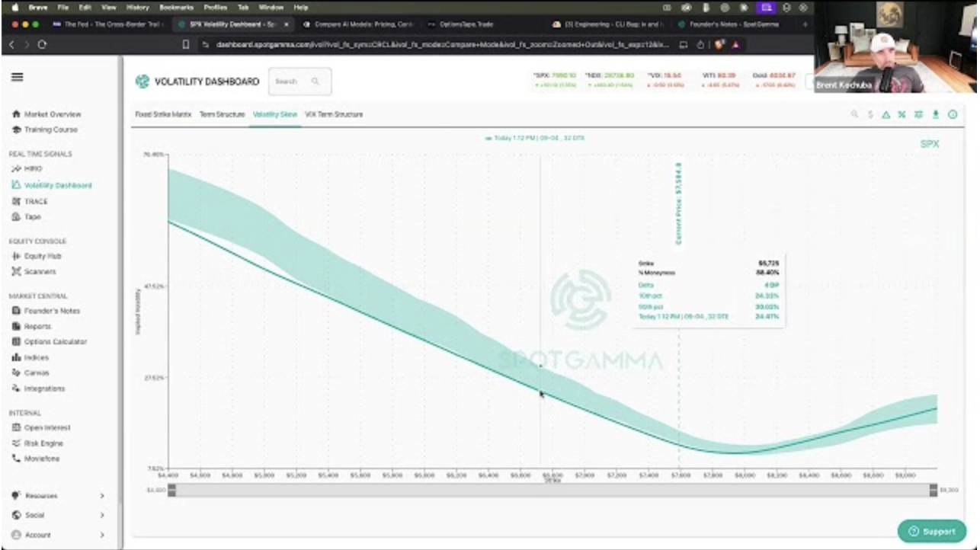Click the Search field next to dashboard title

pyautogui.click(x=299, y=82)
